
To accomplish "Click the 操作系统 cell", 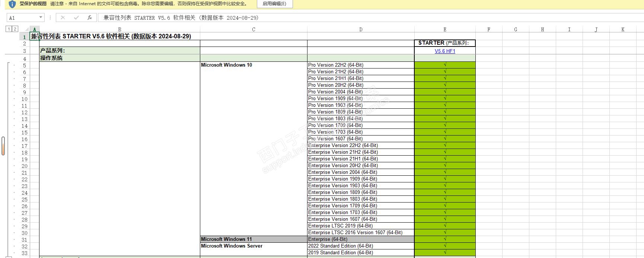I will 119,58.
